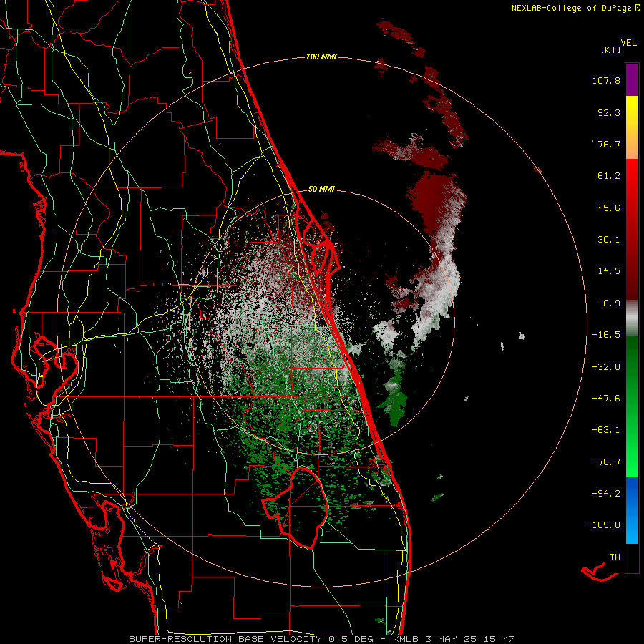Screen dimensions: 644x644
Task: Click the -16.5 velocity scale value
Action: point(606,335)
